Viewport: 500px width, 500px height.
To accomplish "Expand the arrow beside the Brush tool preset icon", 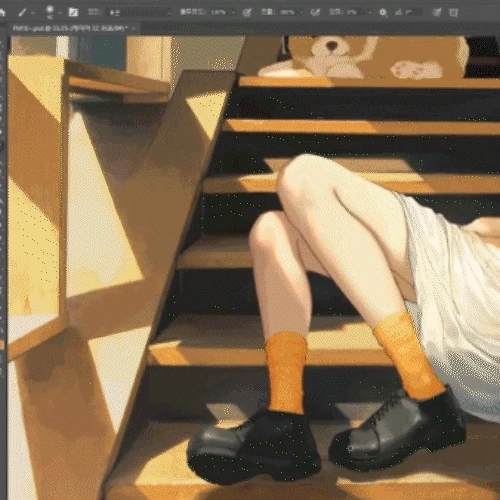I will (x=33, y=13).
